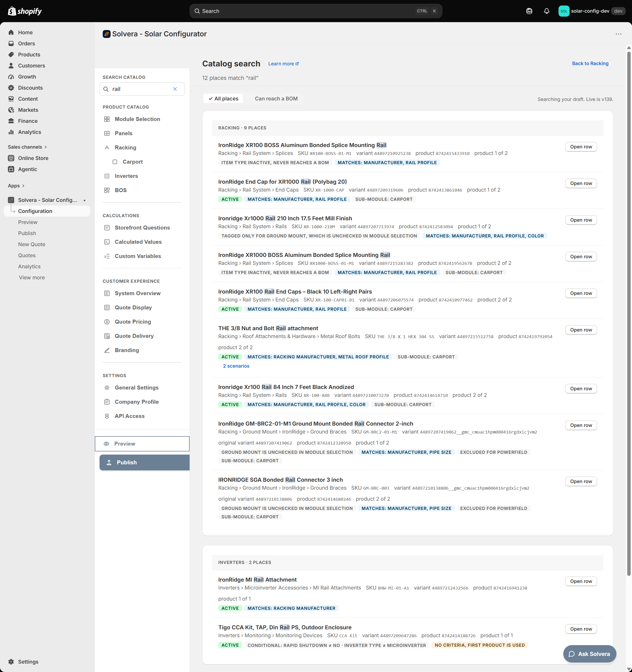This screenshot has width=632, height=672.
Task: Open the three-dot app menu
Action: point(618,34)
